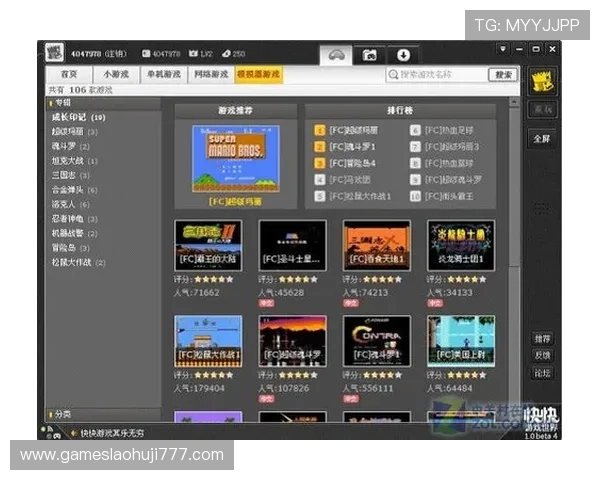The width and height of the screenshot is (600, 480).
Task: Open the gamepad game hall tab icon
Action: [x=336, y=56]
